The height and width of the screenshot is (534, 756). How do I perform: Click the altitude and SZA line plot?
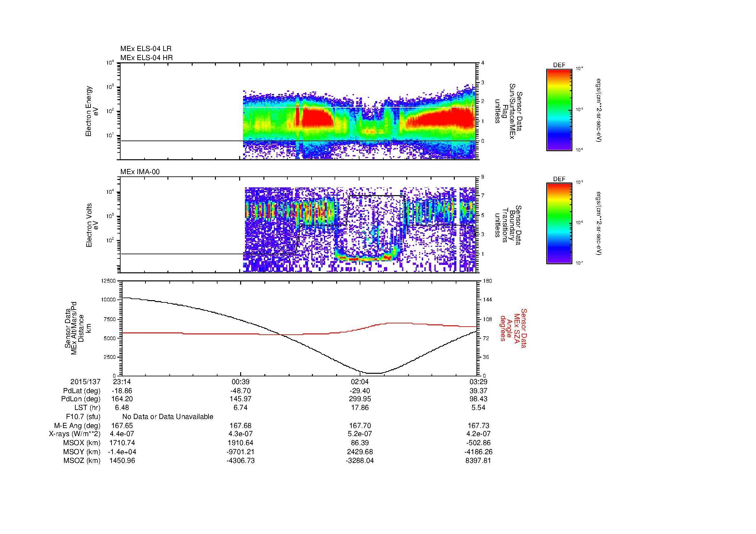pos(299,328)
